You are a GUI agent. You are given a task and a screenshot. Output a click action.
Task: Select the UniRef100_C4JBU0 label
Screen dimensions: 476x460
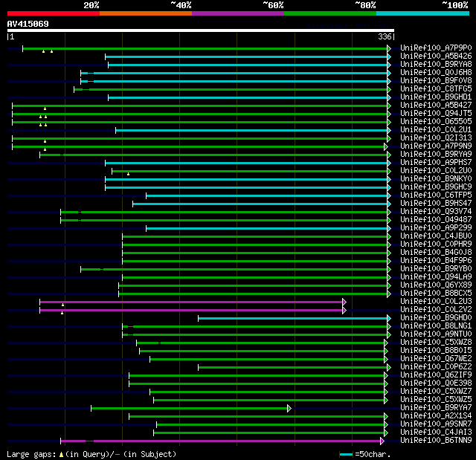(436, 236)
